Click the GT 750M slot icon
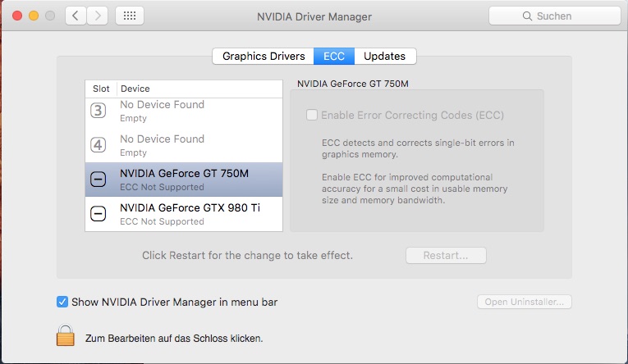The height and width of the screenshot is (364, 628). click(99, 180)
